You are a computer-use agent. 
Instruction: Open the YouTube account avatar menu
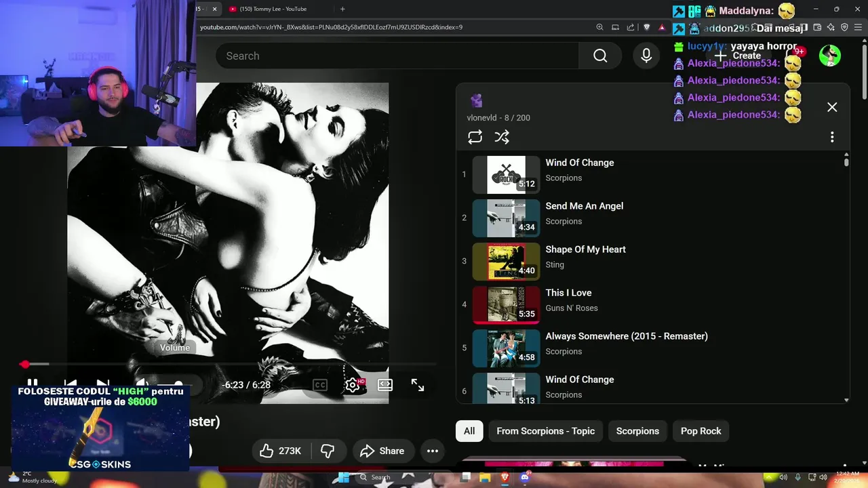(x=829, y=56)
